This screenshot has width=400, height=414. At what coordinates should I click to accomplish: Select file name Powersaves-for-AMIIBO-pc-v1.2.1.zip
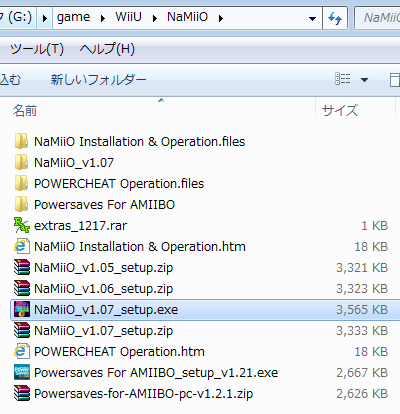pyautogui.click(x=143, y=394)
